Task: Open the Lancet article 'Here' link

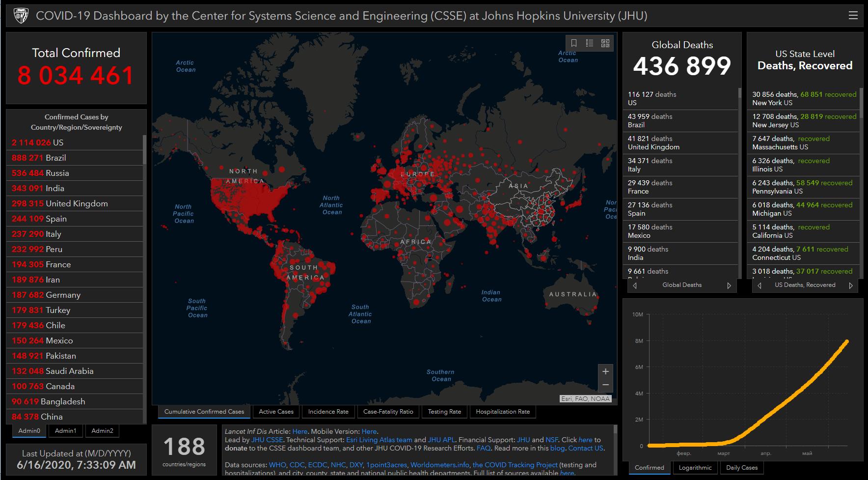Action: pyautogui.click(x=299, y=431)
